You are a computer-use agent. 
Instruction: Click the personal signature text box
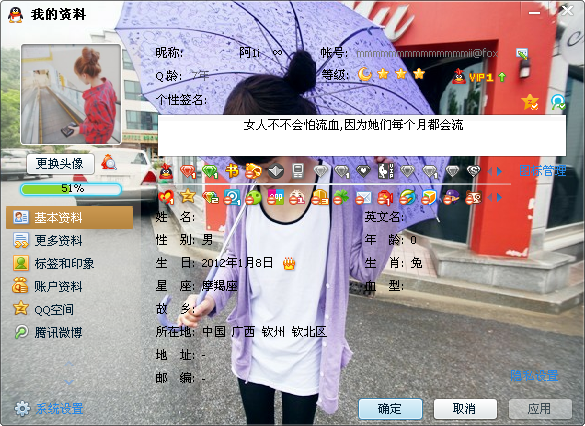tap(362, 136)
